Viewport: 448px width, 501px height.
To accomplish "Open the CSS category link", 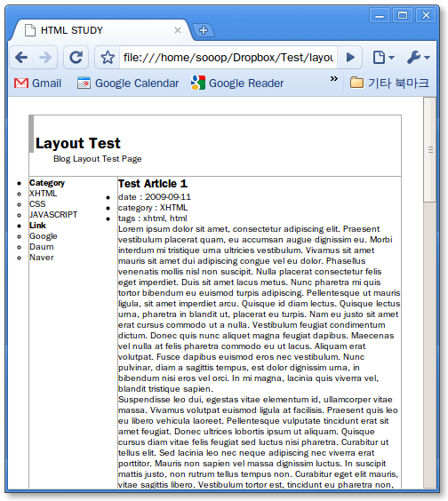I will pos(37,203).
